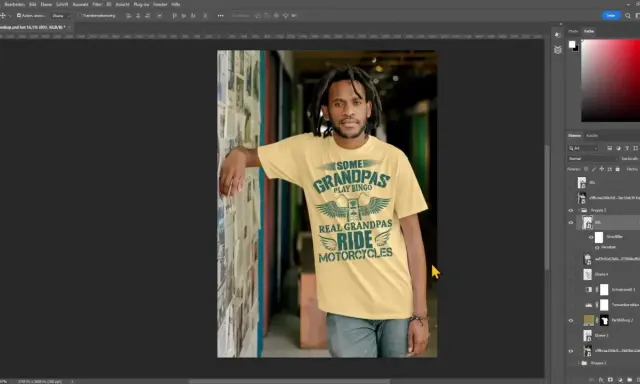The height and width of the screenshot is (384, 640).
Task: Click the lock all padlock icon
Action: pyautogui.click(x=618, y=169)
